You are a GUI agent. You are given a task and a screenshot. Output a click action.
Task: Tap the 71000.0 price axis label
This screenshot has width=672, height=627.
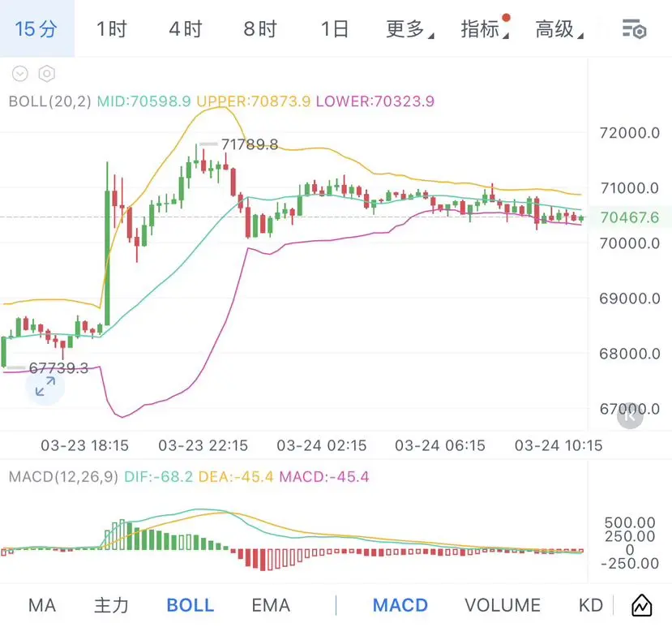[630, 188]
